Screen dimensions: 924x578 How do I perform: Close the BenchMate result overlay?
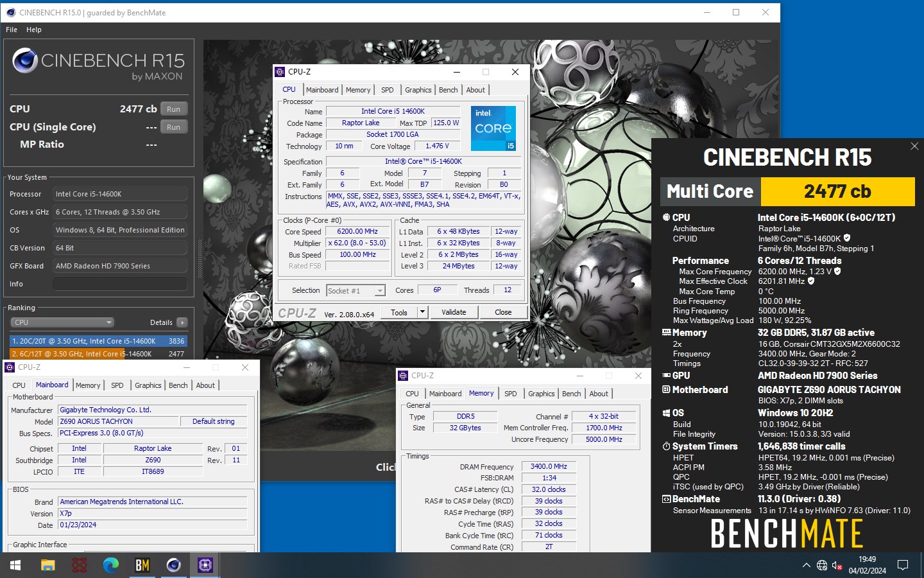coord(914,146)
